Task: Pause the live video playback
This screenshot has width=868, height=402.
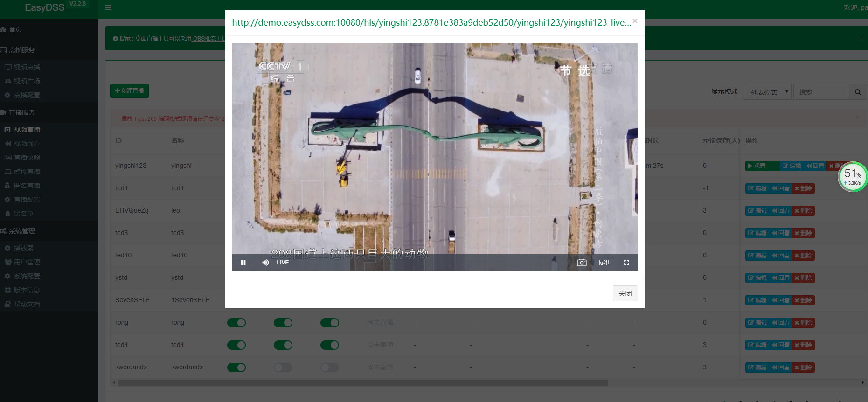Action: coord(243,263)
